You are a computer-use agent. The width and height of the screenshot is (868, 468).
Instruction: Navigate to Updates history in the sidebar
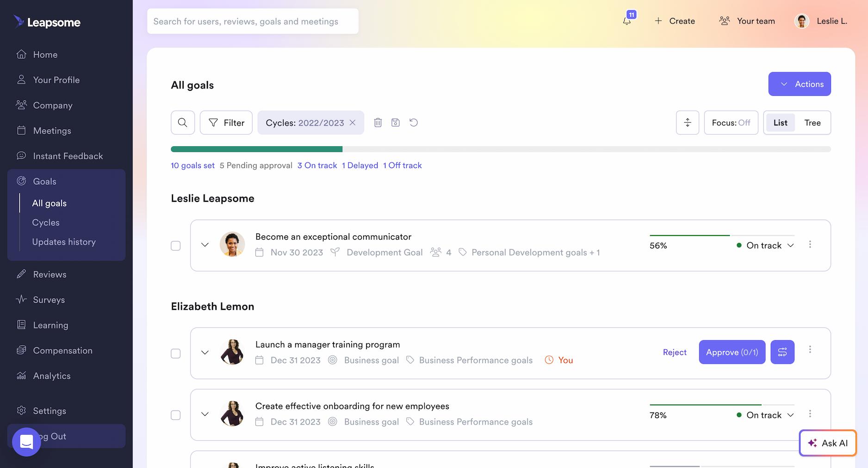coord(64,242)
